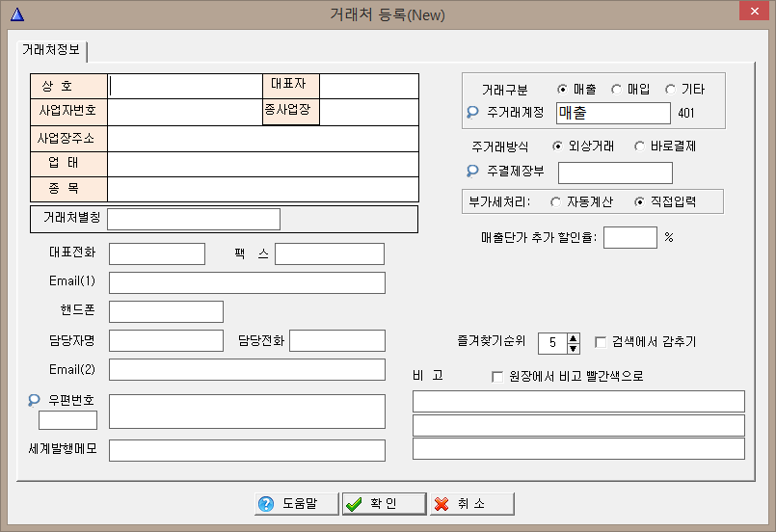This screenshot has width=776, height=532.
Task: Click the first 비고 memo line
Action: [578, 401]
